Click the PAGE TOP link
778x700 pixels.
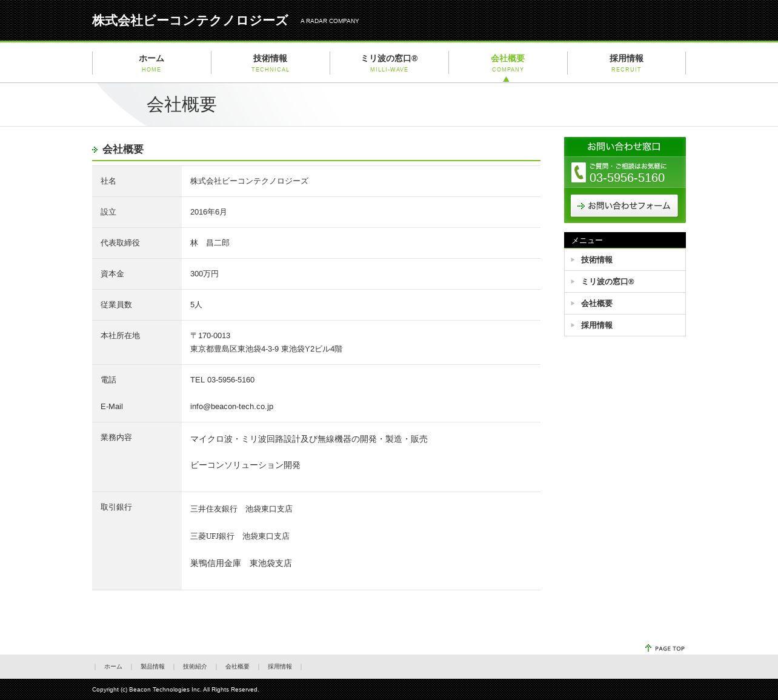click(x=665, y=648)
